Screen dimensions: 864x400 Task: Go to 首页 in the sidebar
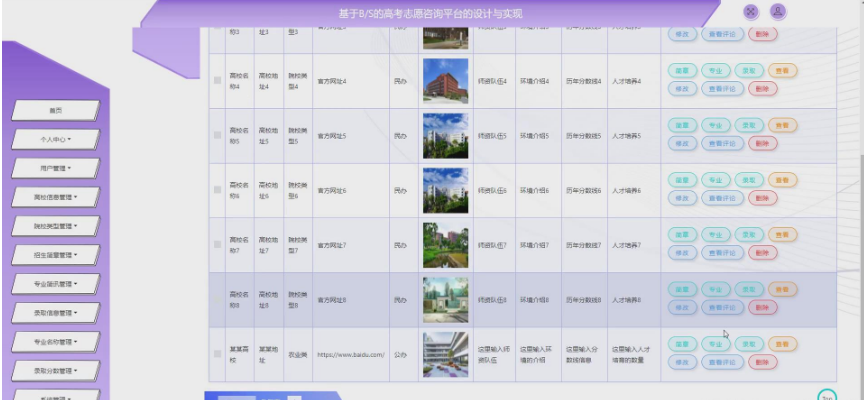point(56,110)
